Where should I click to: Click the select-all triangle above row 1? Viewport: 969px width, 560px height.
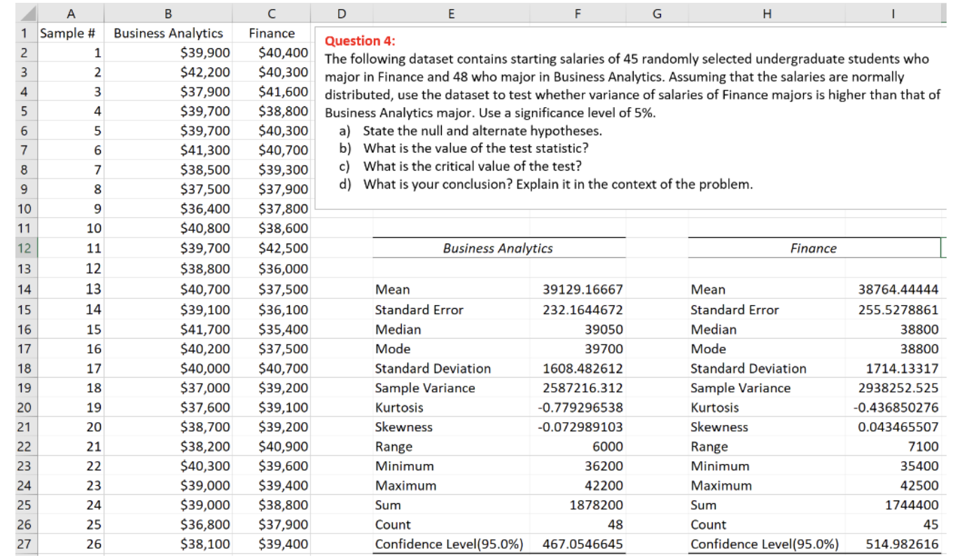coord(25,13)
